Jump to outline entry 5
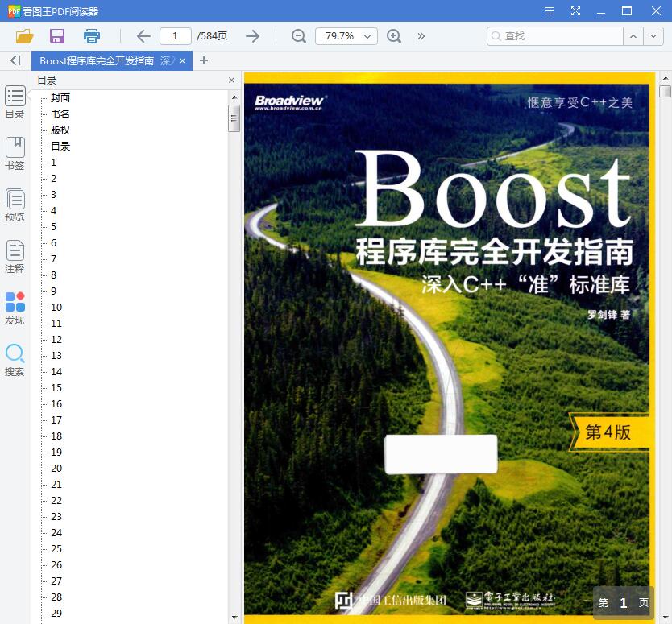 click(53, 226)
